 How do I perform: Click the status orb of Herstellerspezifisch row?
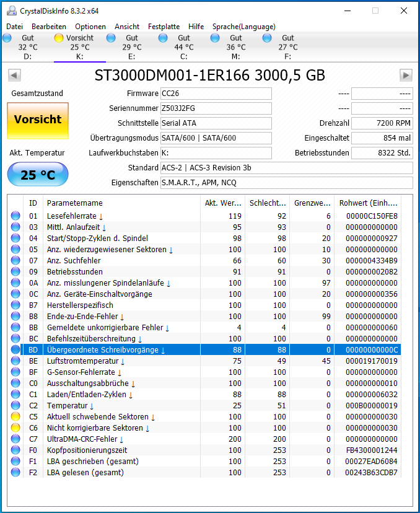15,305
